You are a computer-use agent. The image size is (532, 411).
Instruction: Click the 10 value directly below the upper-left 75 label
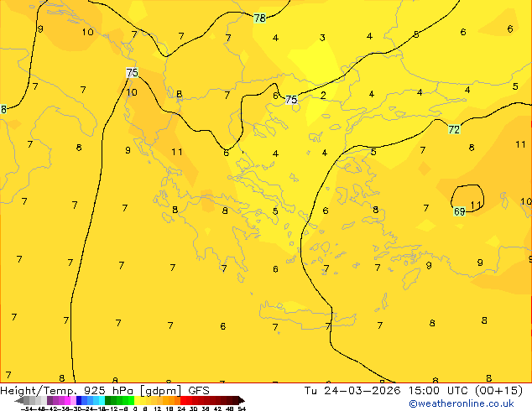point(132,92)
